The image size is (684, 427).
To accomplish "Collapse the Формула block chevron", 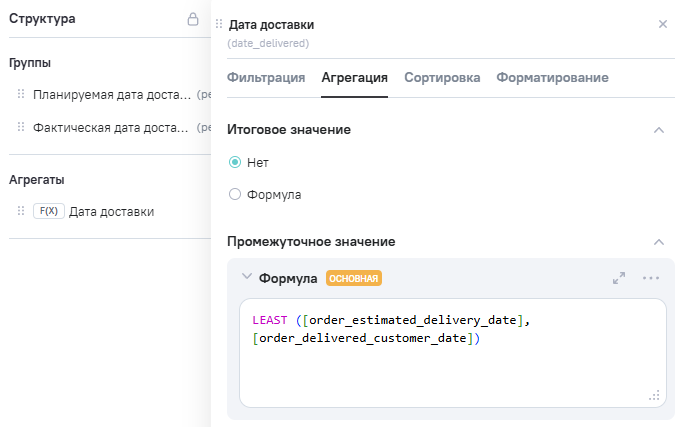I will pyautogui.click(x=246, y=277).
